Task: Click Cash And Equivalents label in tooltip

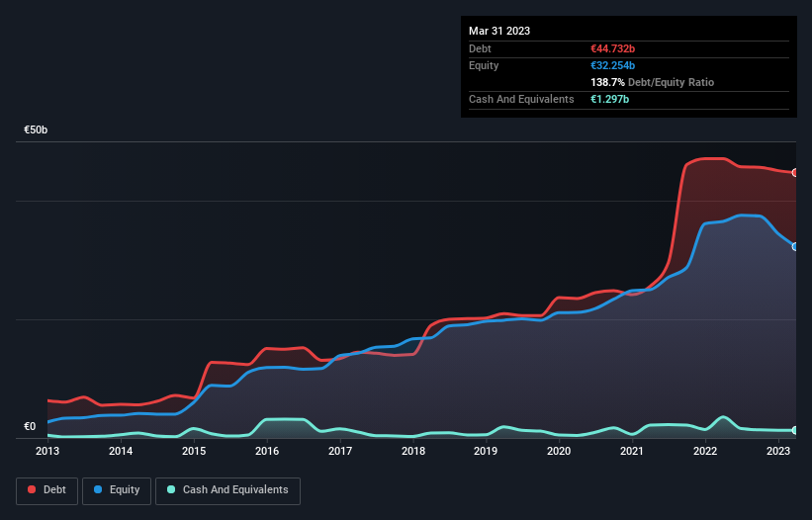Action: click(x=521, y=99)
